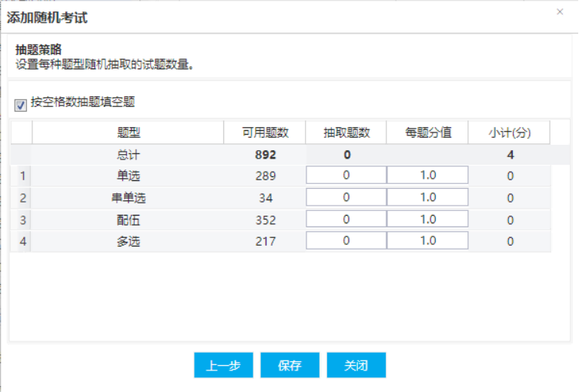This screenshot has width=579, height=392.
Task: Click the 小计(分) column header
Action: pos(510,132)
